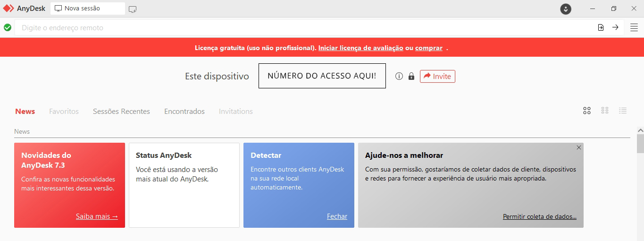Click the Novidades do AnyDesk 7.3 card title
Viewport: 644px width, 241px height.
(x=46, y=160)
